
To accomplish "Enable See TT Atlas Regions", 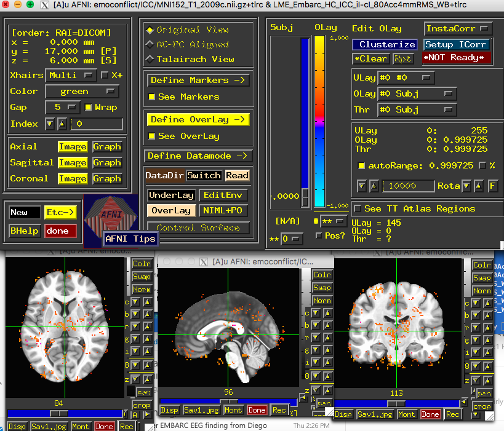I will (357, 209).
